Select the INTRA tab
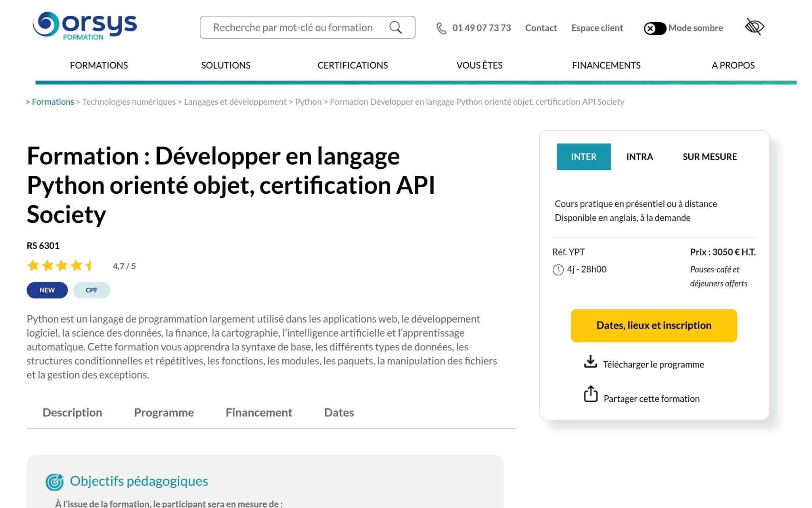Image resolution: width=812 pixels, height=508 pixels. point(640,157)
